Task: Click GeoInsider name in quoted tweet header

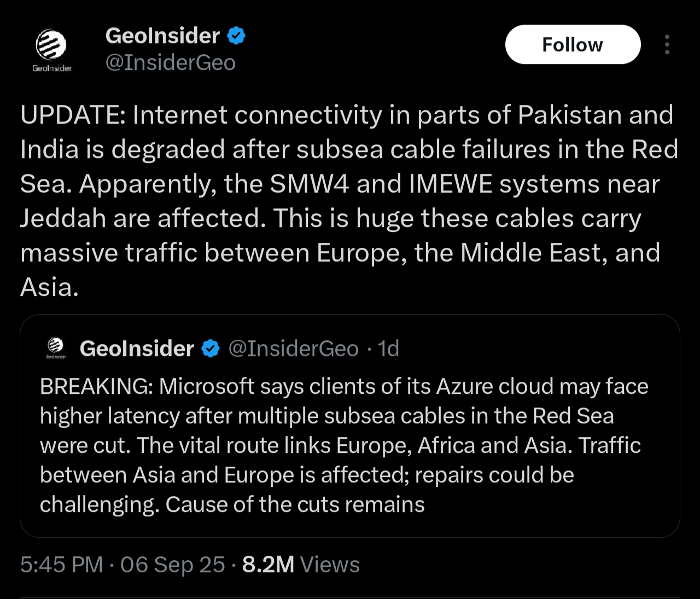Action: click(137, 348)
